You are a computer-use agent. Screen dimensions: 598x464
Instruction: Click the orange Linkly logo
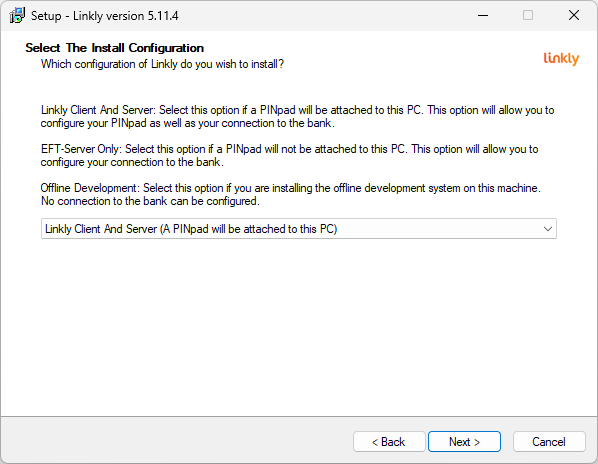pos(561,59)
